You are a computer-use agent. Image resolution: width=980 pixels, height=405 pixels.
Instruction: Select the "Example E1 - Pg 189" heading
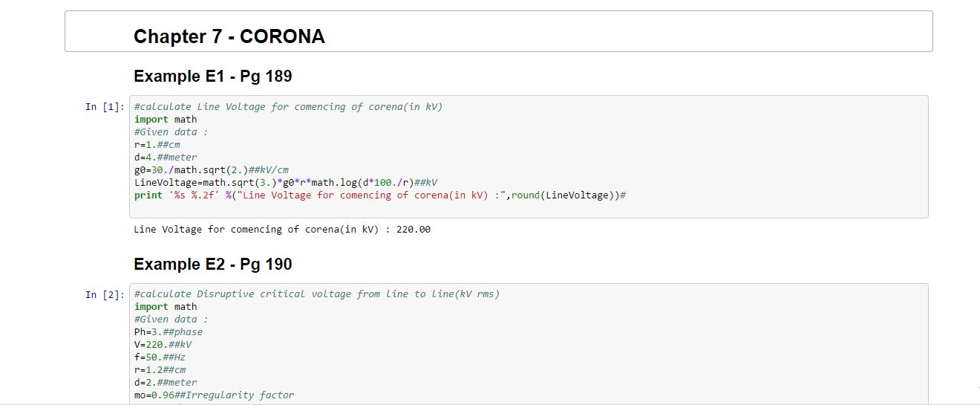pos(212,77)
